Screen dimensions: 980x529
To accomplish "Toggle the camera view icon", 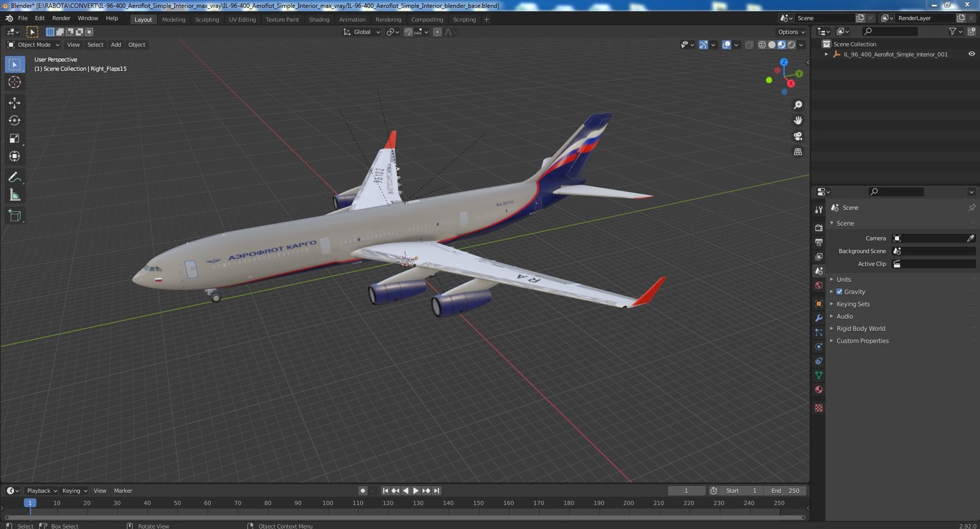I will pos(798,136).
